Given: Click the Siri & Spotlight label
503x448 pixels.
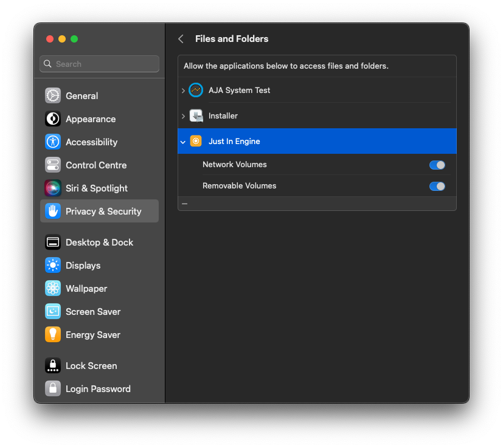Looking at the screenshot, I should (97, 188).
